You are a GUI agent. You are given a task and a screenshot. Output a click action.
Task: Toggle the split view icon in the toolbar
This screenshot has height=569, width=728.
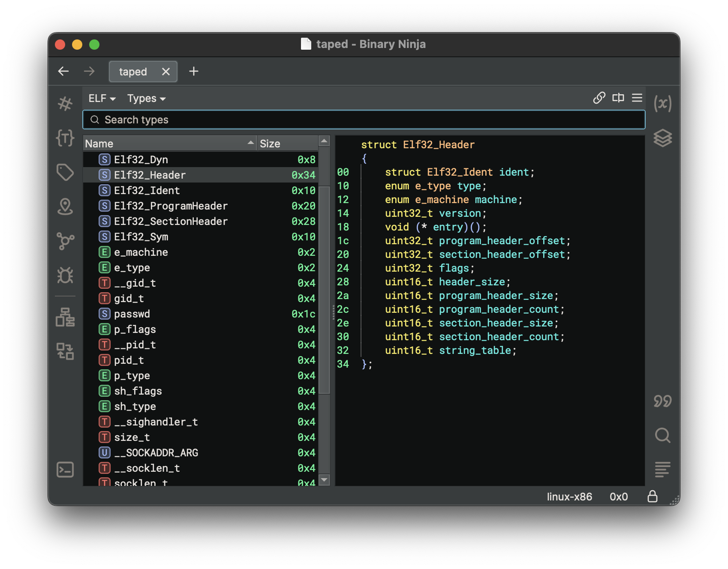[618, 98]
